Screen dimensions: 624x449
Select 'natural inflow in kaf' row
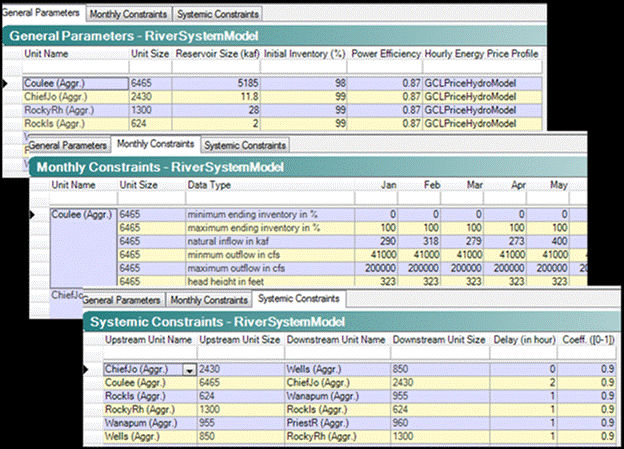pyautogui.click(x=352, y=241)
